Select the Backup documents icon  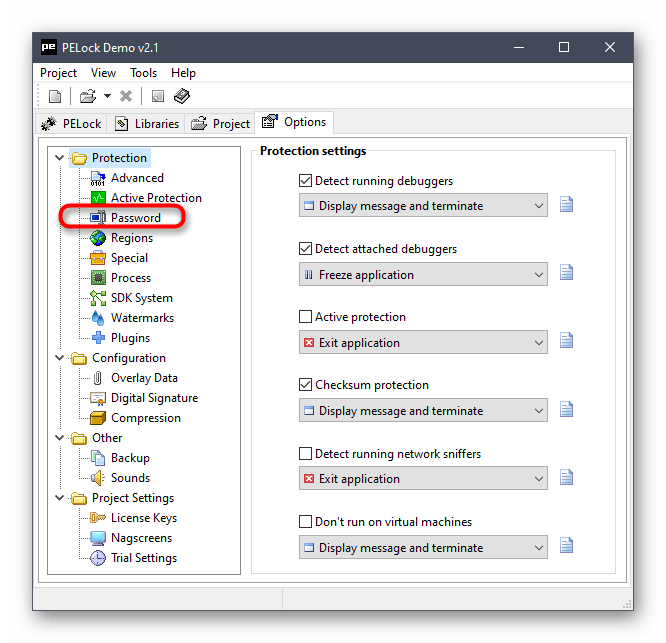pos(98,458)
